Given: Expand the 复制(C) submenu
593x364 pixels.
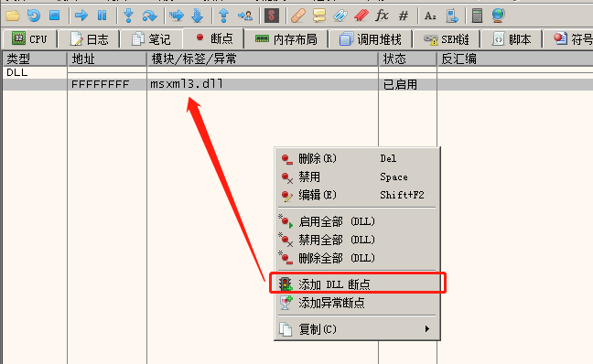Looking at the screenshot, I should (x=357, y=329).
